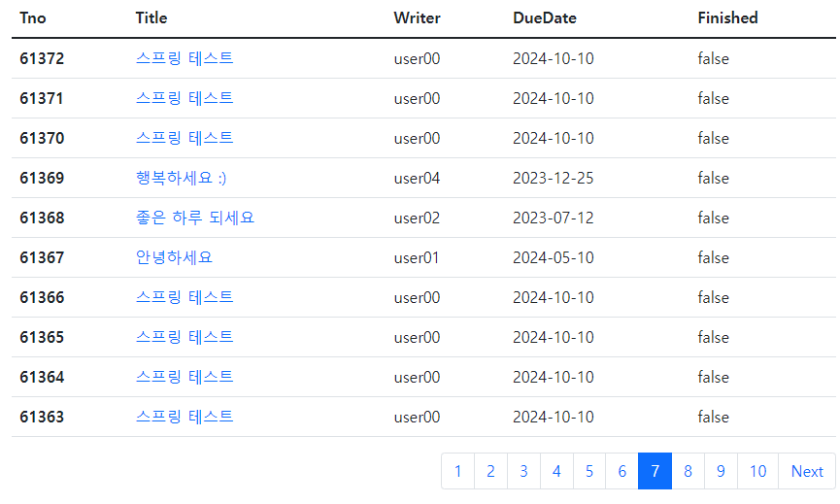Click writer user00 in row 61365
This screenshot has width=840, height=504.
[x=417, y=337]
